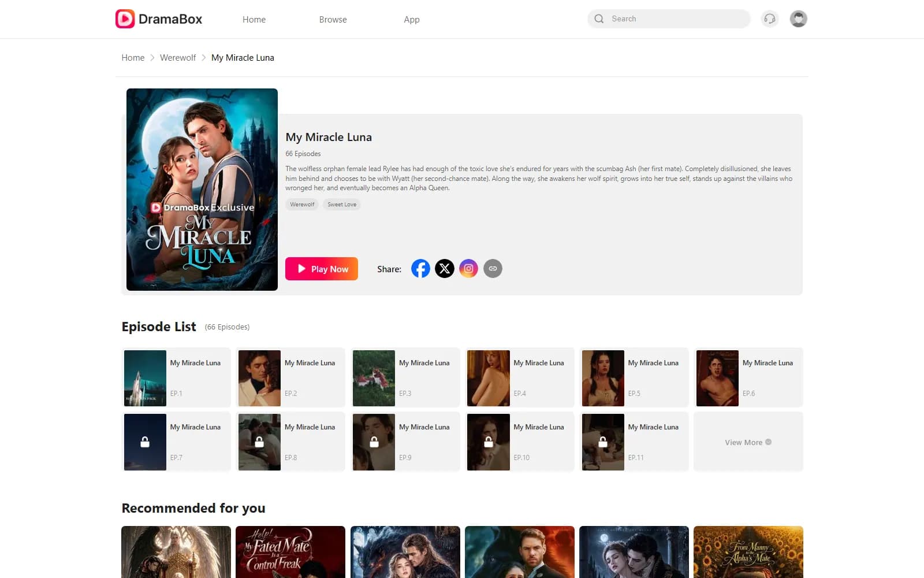The image size is (924, 578).
Task: Click the '(66 Episodes)' count label
Action: (x=228, y=327)
